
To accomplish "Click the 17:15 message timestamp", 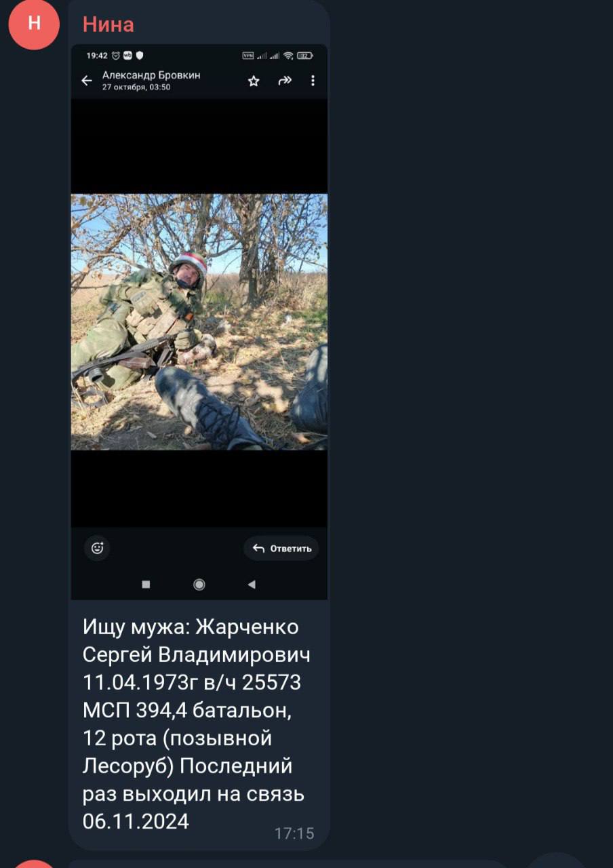I will 294,833.
